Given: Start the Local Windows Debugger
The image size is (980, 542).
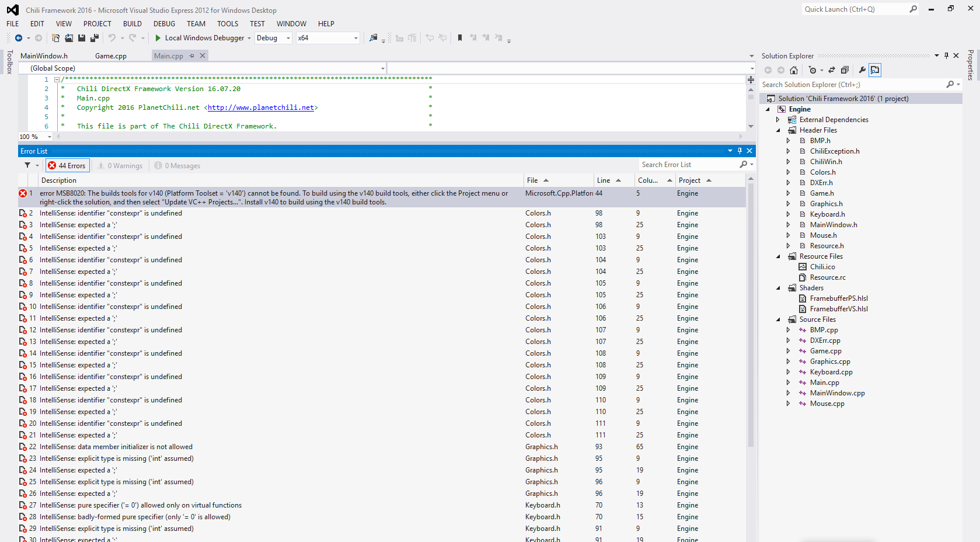Looking at the screenshot, I should (x=199, y=38).
